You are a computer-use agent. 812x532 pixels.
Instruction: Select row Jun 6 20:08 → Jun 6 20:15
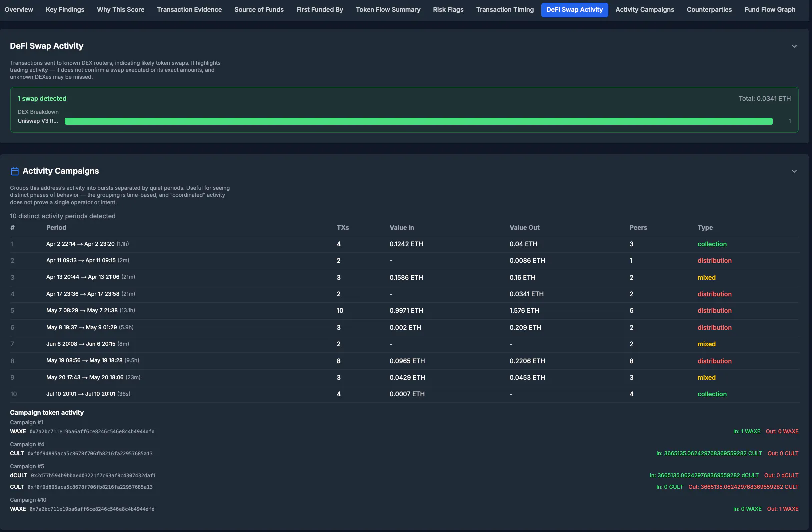coord(404,344)
